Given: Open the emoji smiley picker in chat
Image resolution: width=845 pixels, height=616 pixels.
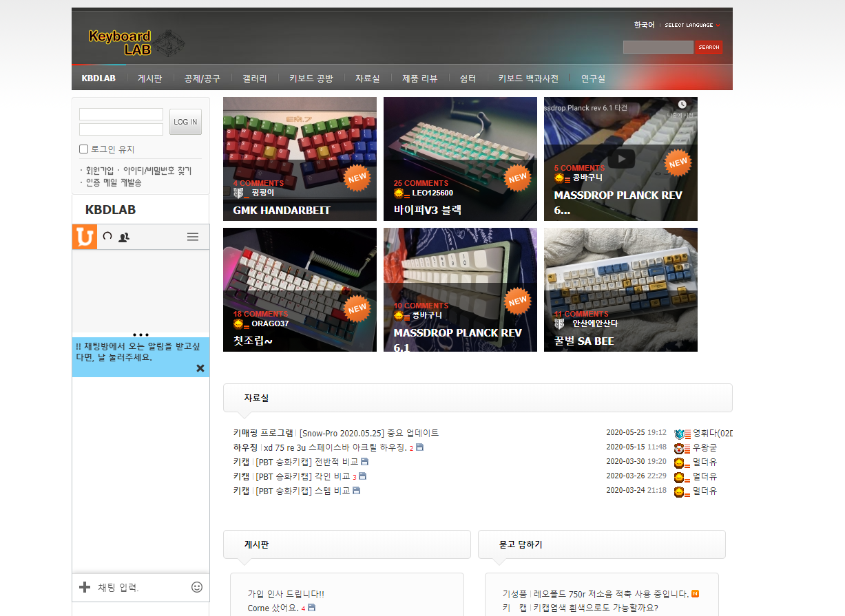Looking at the screenshot, I should (x=197, y=587).
